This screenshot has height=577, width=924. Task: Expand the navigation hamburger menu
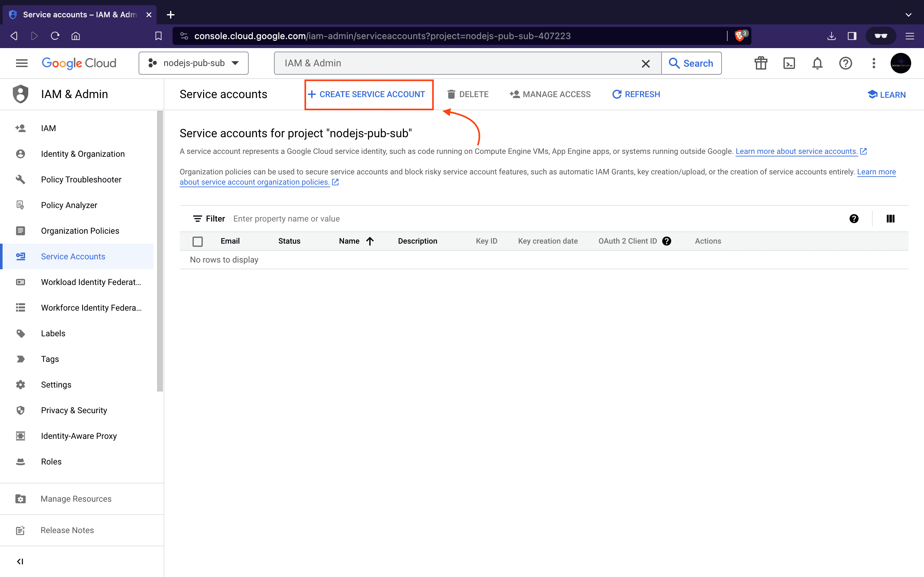21,63
